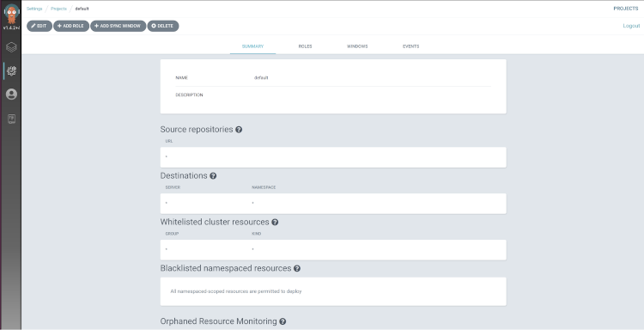The height and width of the screenshot is (330, 644).
Task: Click the URL column header
Action: (x=169, y=141)
